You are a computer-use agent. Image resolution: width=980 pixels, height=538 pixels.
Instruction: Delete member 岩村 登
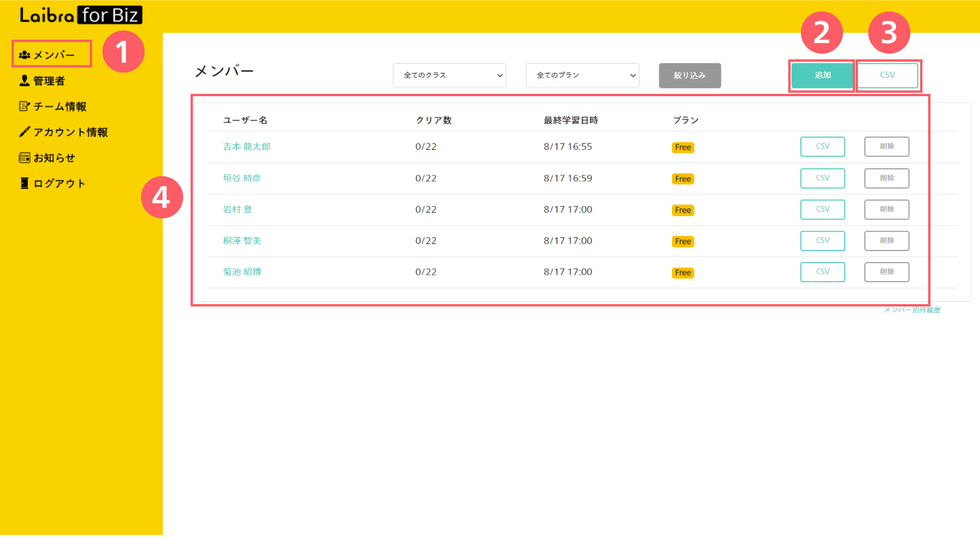[x=886, y=210]
